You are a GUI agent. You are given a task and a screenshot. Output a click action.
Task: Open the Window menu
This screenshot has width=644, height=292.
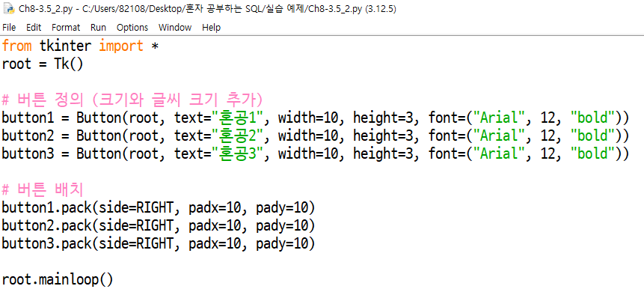click(x=175, y=28)
